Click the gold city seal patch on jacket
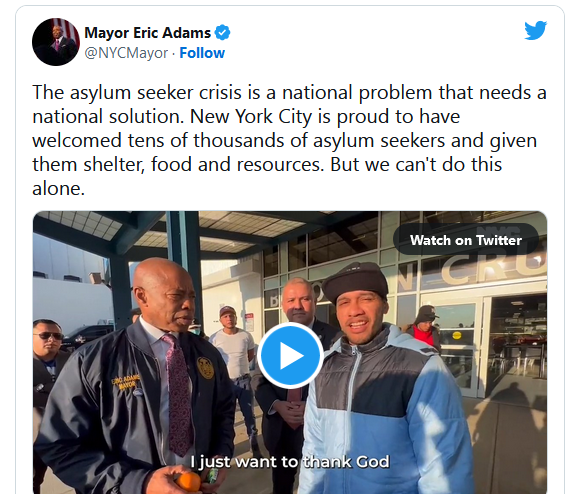 click(x=205, y=368)
